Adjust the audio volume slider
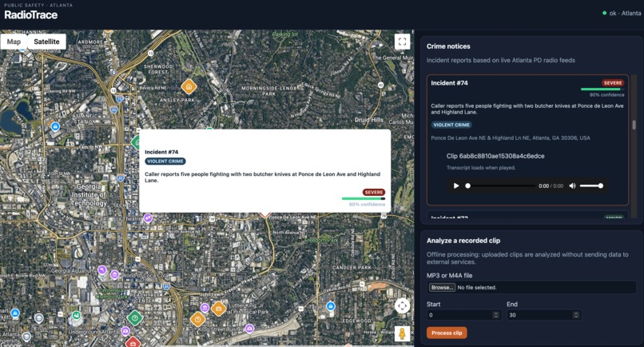Image resolution: width=644 pixels, height=347 pixels. click(x=591, y=185)
